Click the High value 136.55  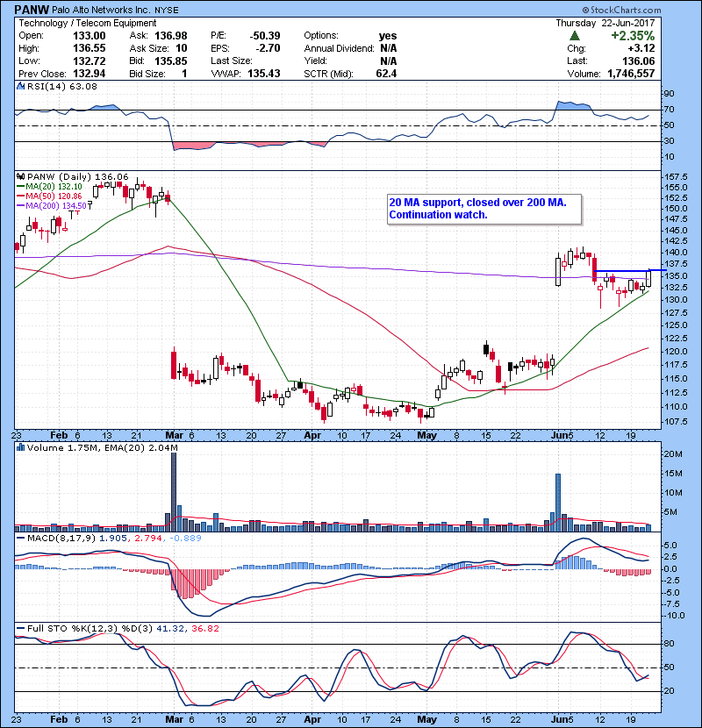pyautogui.click(x=90, y=48)
